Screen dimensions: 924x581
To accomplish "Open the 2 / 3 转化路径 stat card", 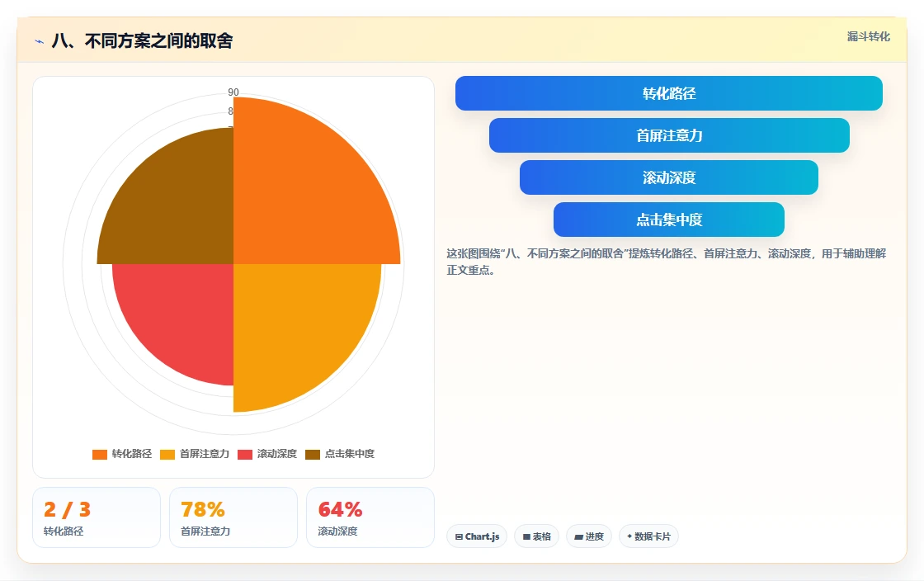I will [97, 517].
